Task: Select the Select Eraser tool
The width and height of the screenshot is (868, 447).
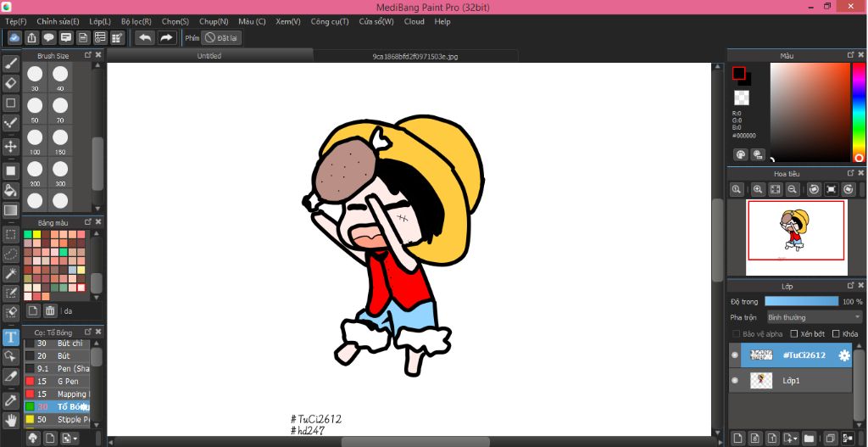Action: (x=10, y=312)
